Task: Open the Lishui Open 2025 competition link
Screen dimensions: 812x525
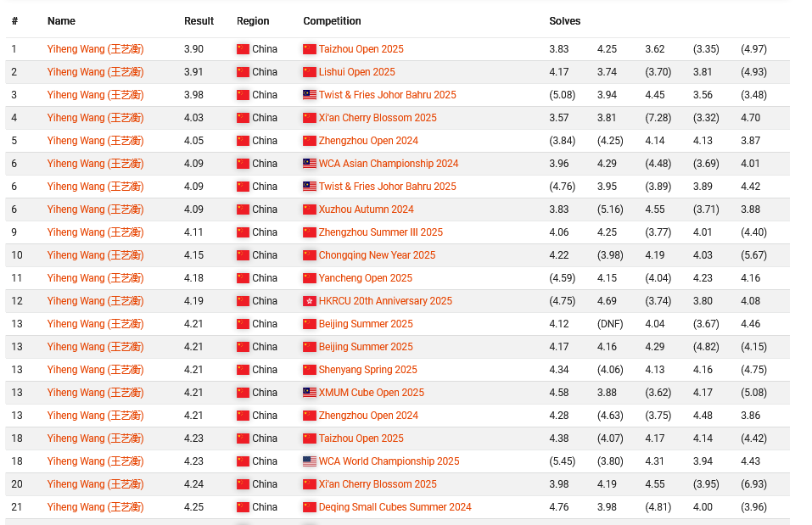Action: pos(356,72)
